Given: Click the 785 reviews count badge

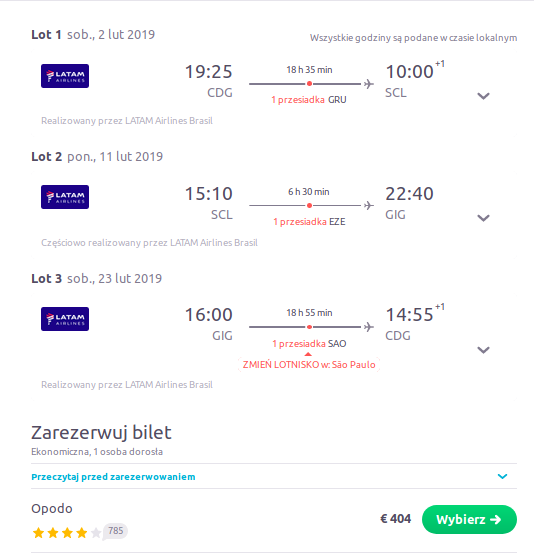Looking at the screenshot, I should [x=115, y=531].
